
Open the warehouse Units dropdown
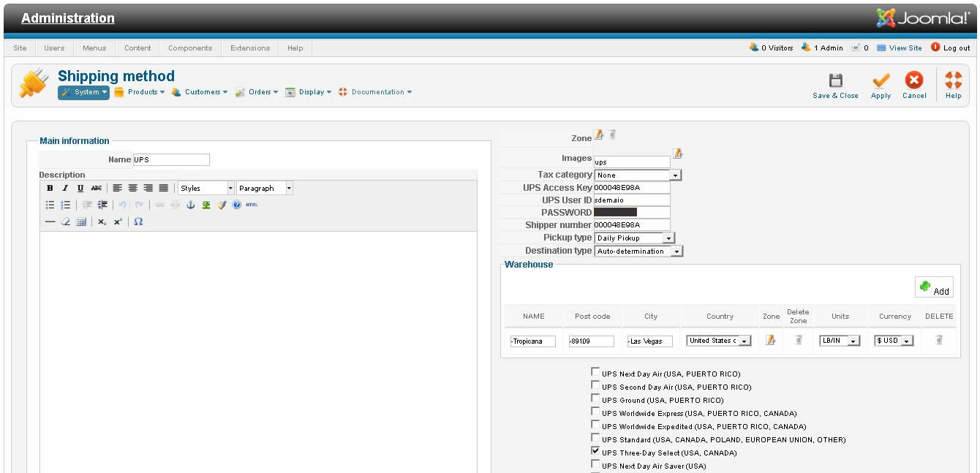(840, 341)
